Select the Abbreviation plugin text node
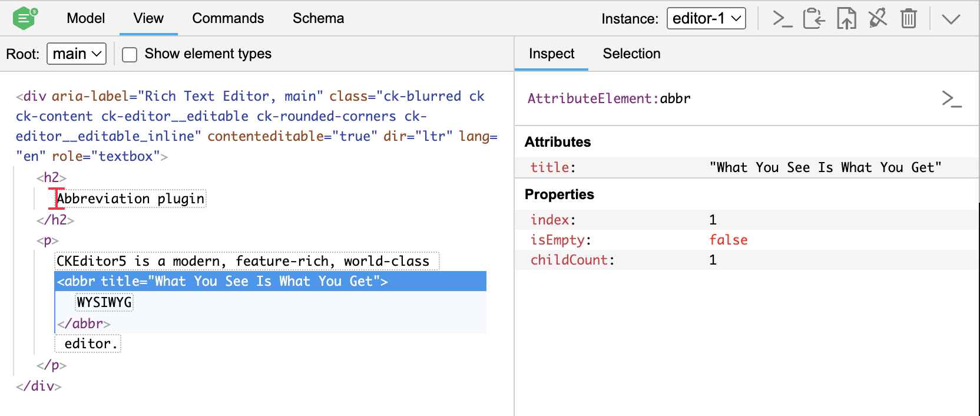This screenshot has height=416, width=980. pyautogui.click(x=130, y=199)
